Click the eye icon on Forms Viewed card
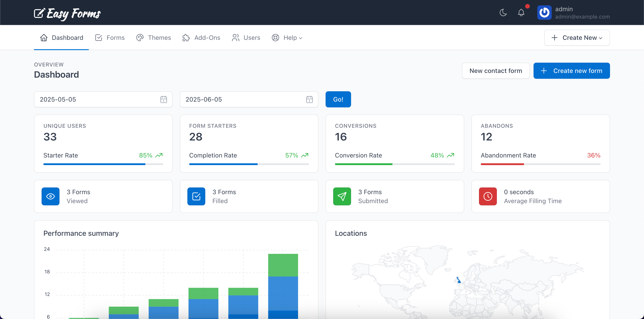This screenshot has height=319, width=644. (50, 196)
